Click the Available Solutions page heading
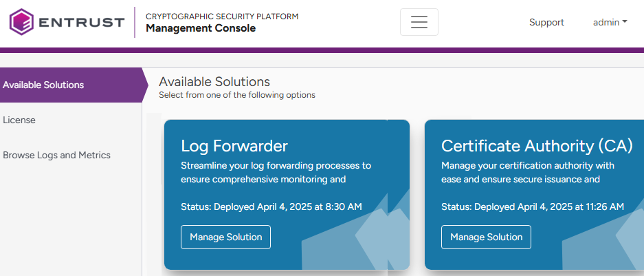This screenshot has width=644, height=276. click(214, 81)
